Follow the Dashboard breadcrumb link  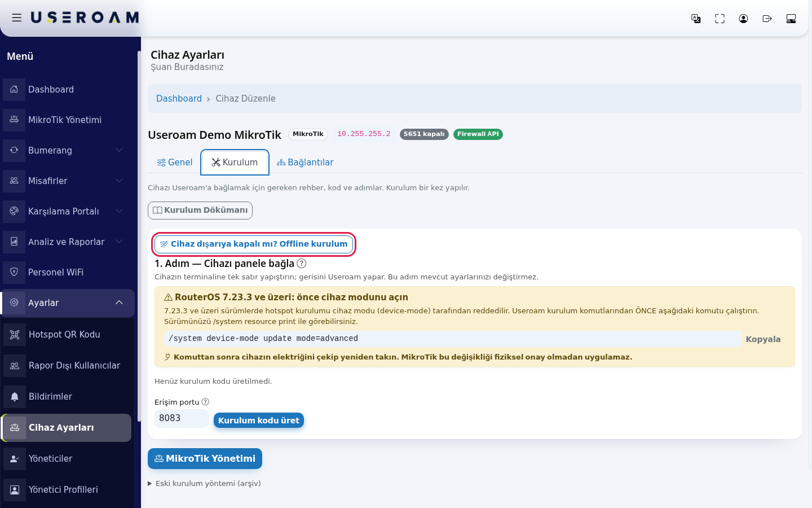(179, 99)
